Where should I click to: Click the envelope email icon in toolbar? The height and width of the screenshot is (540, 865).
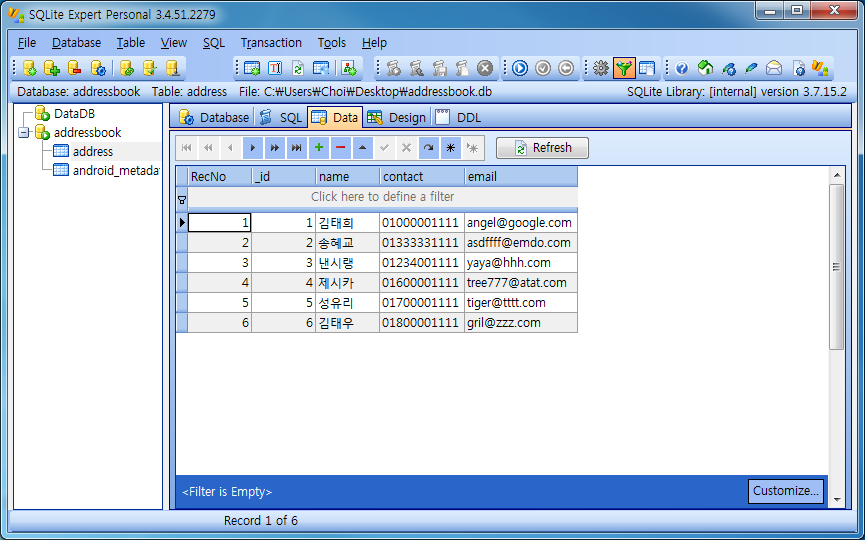(774, 68)
